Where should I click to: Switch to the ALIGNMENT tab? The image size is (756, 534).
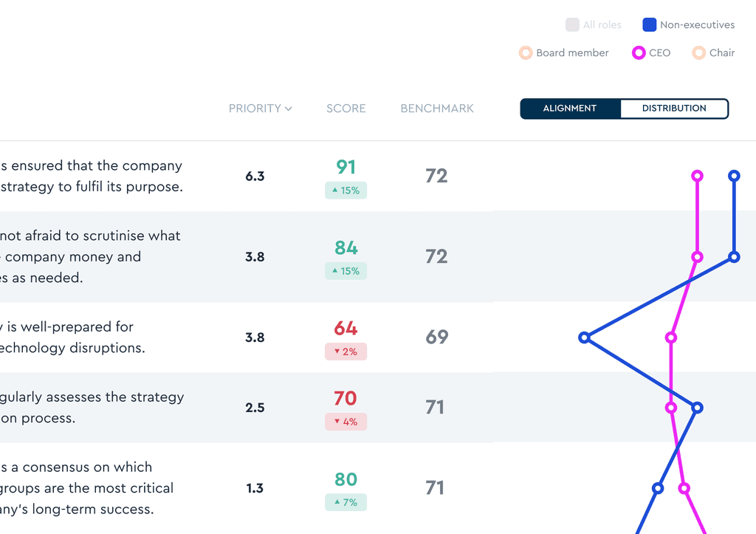[x=571, y=109]
